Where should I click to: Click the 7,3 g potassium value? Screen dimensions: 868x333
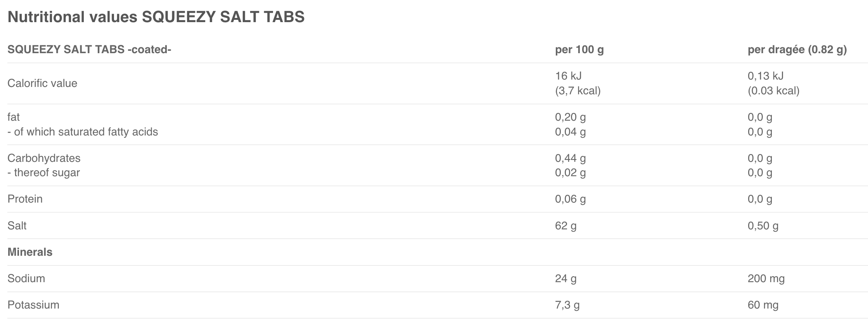tap(567, 305)
